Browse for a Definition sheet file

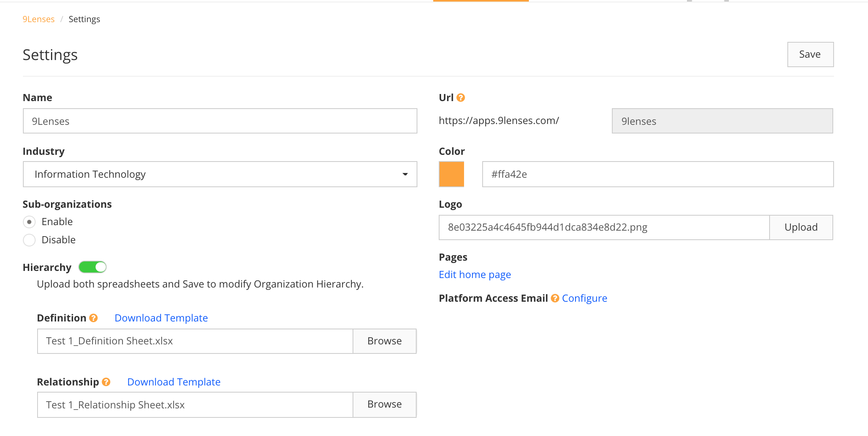[x=384, y=341]
